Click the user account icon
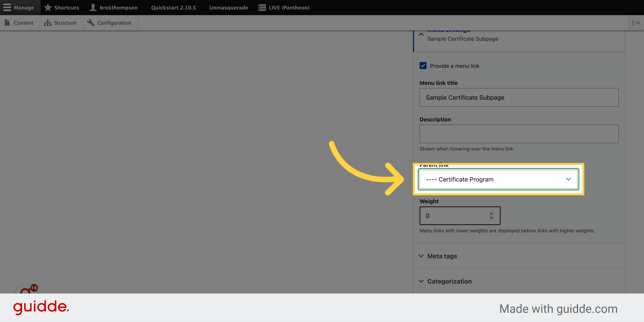 tap(92, 7)
